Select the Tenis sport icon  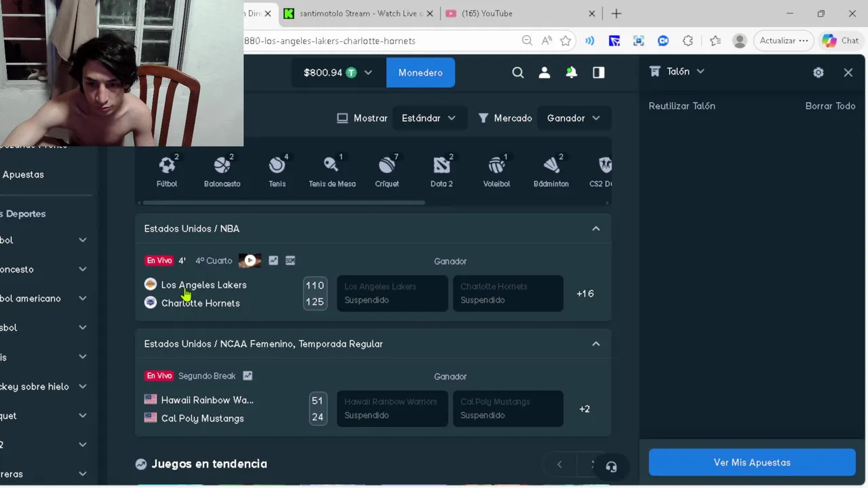pos(277,171)
